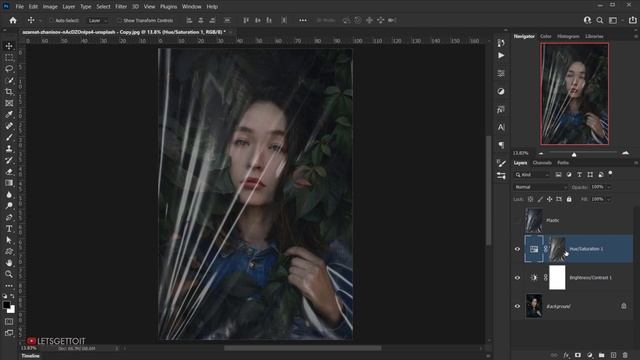Select the Gradient tool

[x=9, y=183]
